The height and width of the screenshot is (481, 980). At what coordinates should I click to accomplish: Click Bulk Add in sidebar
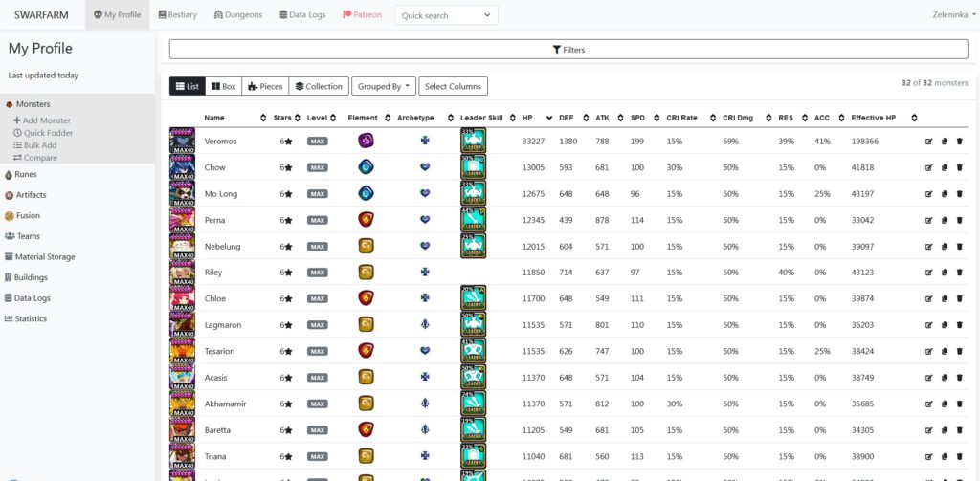pos(35,145)
